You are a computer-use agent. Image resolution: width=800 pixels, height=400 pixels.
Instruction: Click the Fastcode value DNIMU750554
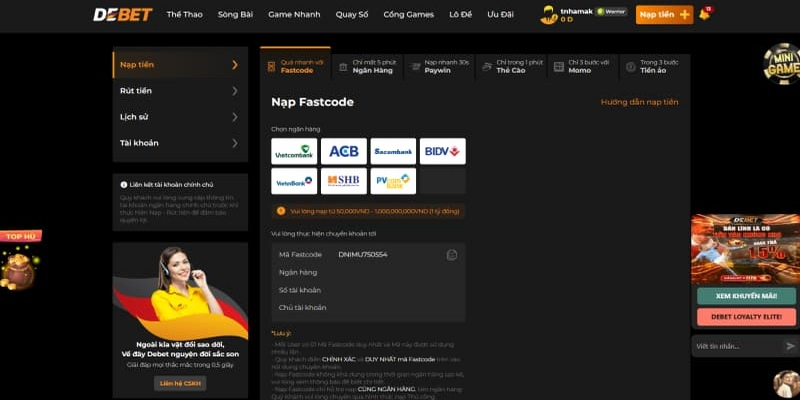[363, 255]
